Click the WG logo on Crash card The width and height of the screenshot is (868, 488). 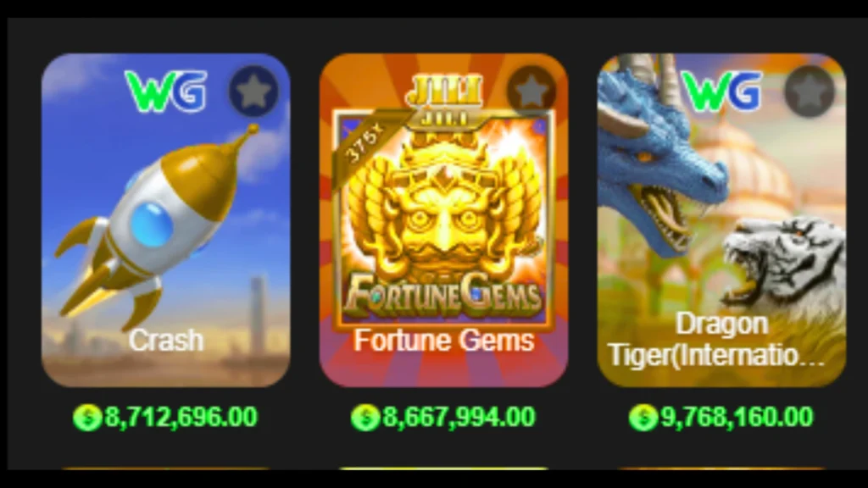[166, 91]
